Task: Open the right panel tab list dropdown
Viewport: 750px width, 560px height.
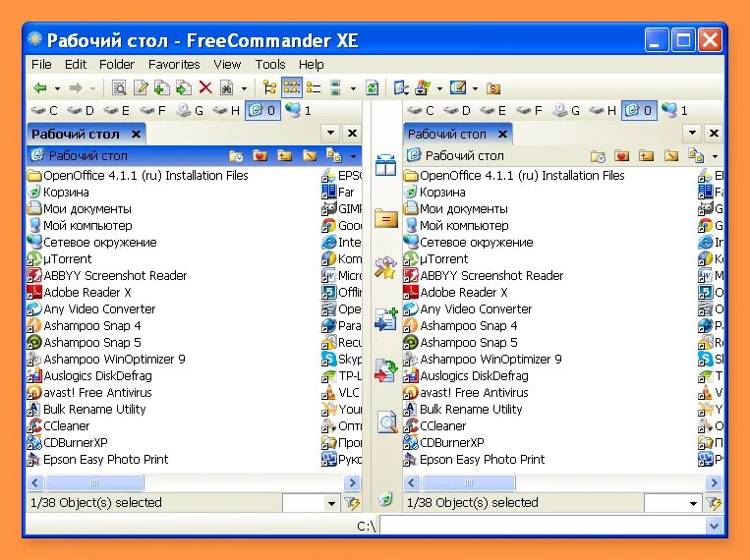Action: click(692, 133)
